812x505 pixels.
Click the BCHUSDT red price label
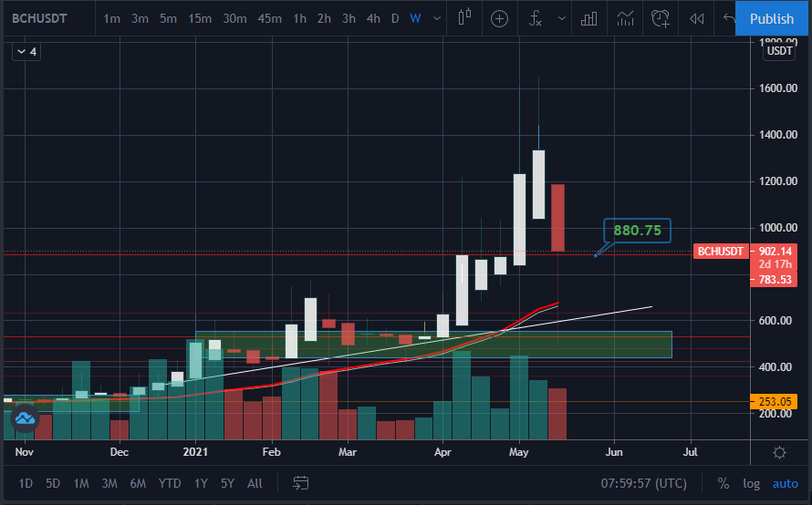pyautogui.click(x=721, y=252)
